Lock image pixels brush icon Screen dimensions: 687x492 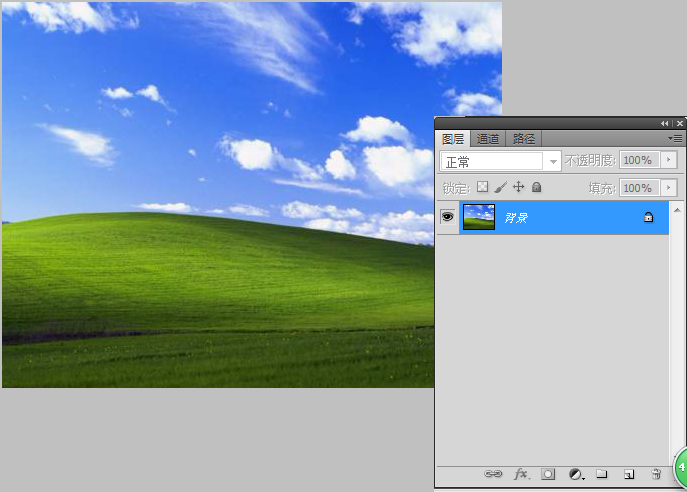coord(500,187)
